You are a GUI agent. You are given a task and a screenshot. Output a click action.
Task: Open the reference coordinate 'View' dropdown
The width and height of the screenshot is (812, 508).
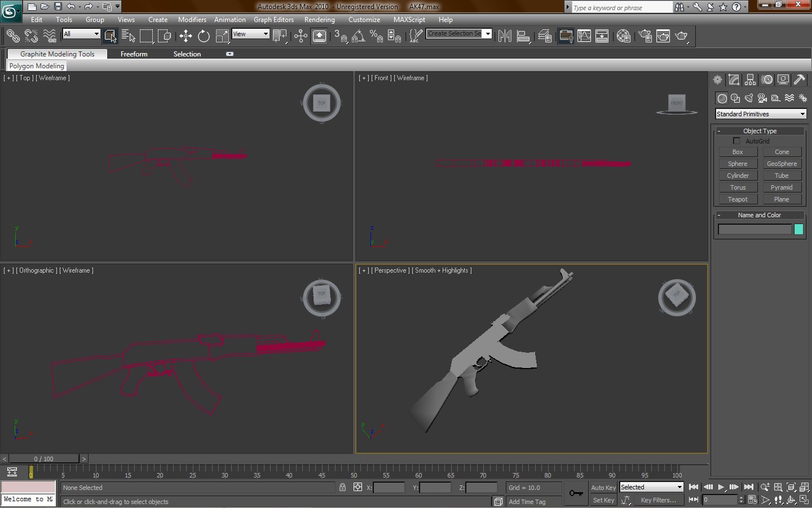pyautogui.click(x=251, y=34)
